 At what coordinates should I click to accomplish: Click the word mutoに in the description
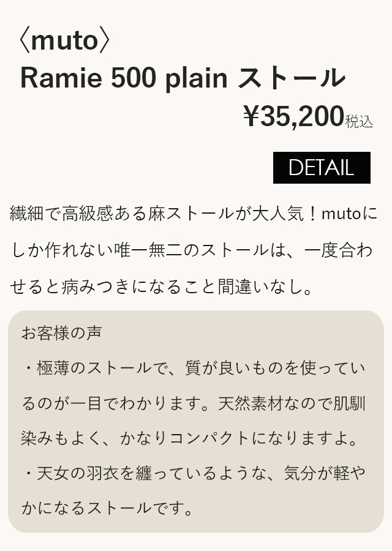click(350, 214)
